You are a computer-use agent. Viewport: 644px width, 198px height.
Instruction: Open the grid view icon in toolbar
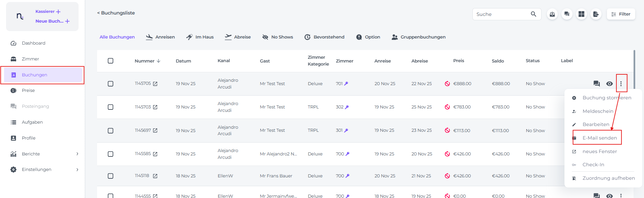pyautogui.click(x=581, y=14)
